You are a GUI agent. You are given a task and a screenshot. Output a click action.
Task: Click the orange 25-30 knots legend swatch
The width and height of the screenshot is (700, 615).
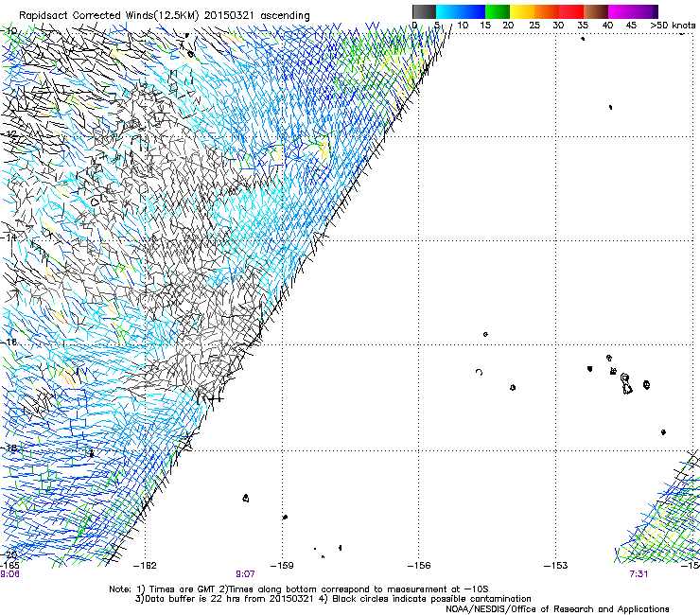point(547,11)
